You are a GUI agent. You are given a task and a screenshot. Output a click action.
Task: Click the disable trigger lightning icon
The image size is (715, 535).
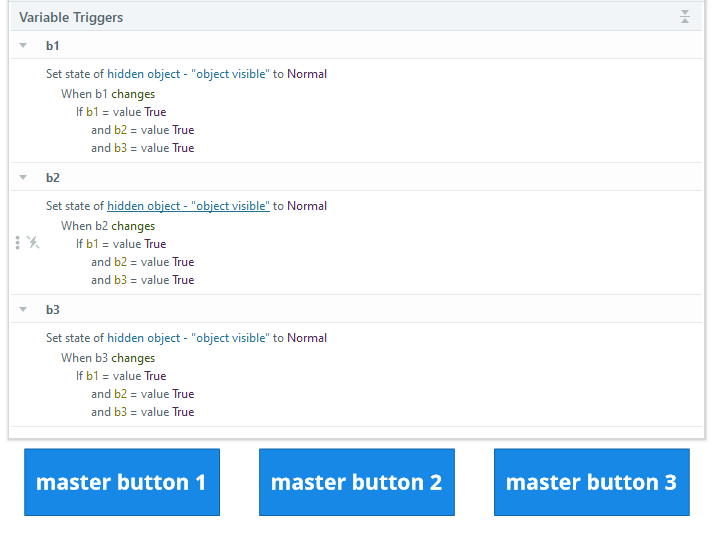[x=33, y=242]
